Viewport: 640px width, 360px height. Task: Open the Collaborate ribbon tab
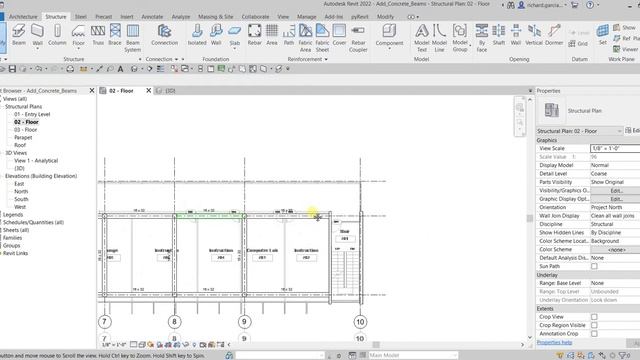tap(256, 17)
